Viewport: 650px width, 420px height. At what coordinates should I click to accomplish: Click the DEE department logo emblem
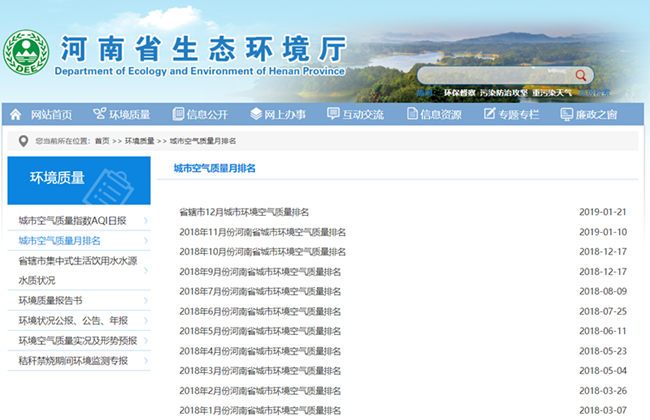[x=26, y=52]
